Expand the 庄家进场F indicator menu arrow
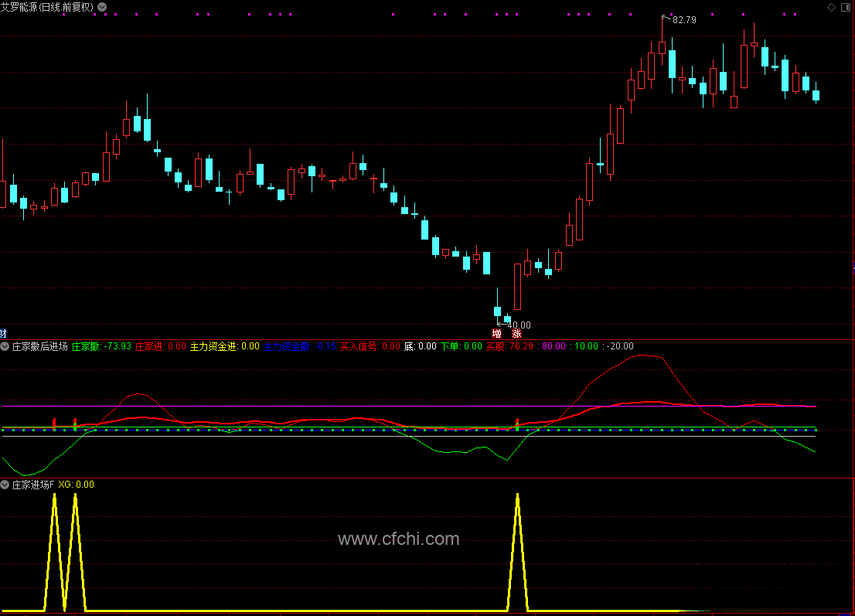The width and height of the screenshot is (855, 616). (x=5, y=485)
